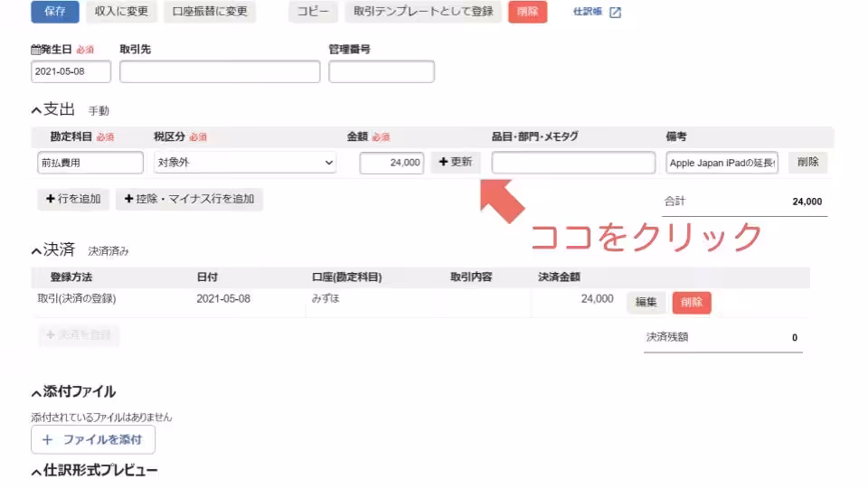Open the 仕訳帳 external link icon
Screen dimensions: 868x488
(615, 13)
